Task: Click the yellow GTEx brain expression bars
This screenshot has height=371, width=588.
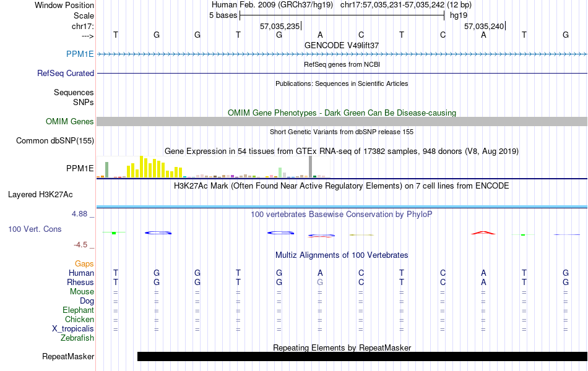Action: pyautogui.click(x=155, y=167)
